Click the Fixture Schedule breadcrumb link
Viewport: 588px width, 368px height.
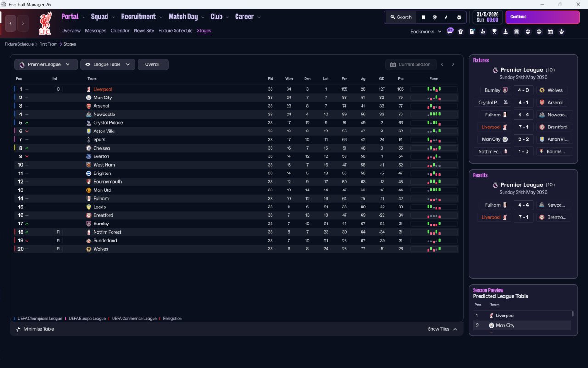pos(19,44)
